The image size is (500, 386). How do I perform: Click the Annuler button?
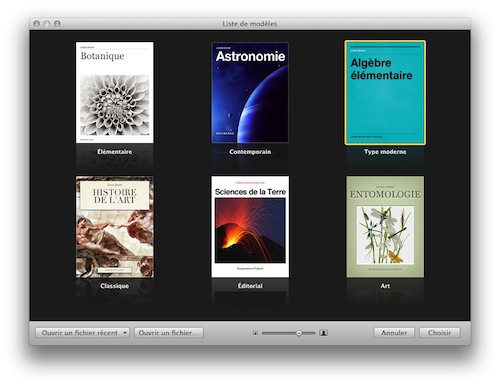(394, 333)
